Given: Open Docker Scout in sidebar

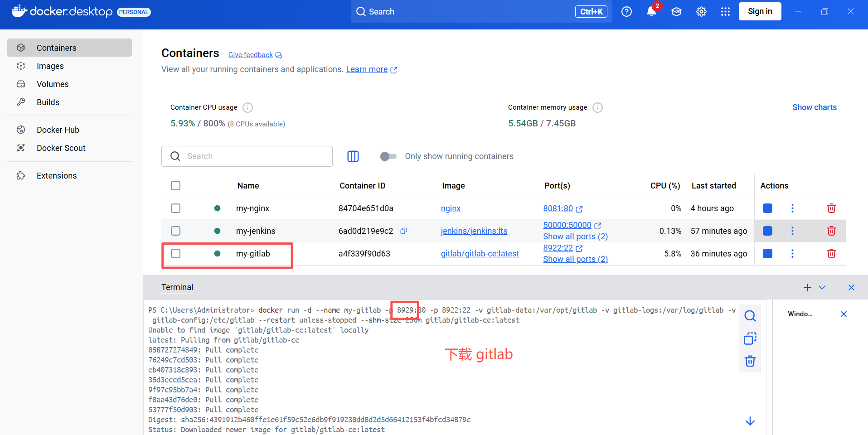Looking at the screenshot, I should [x=69, y=148].
